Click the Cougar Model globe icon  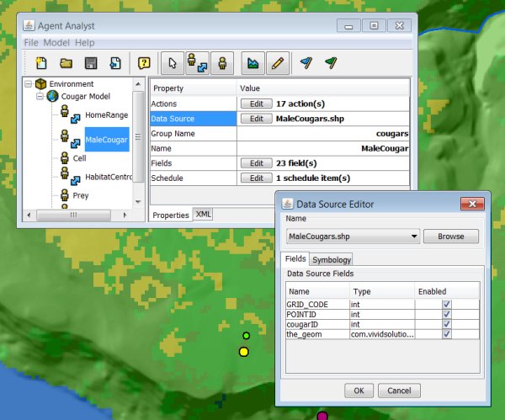tap(52, 96)
